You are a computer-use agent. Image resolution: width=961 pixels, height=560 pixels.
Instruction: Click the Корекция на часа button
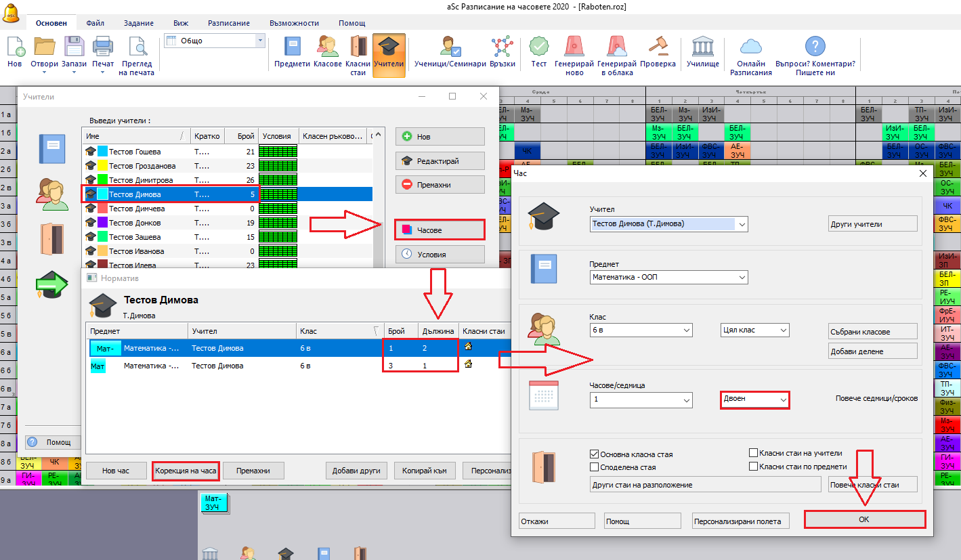(186, 471)
